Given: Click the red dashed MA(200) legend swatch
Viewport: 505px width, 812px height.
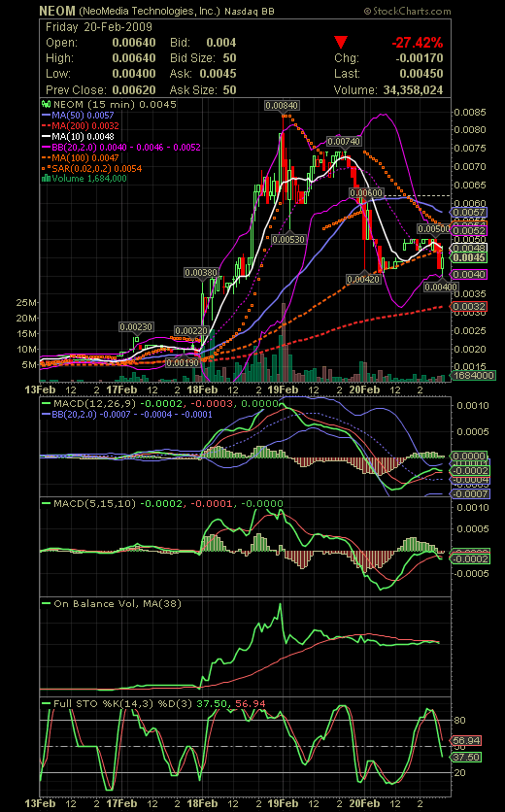Looking at the screenshot, I should pos(47,126).
